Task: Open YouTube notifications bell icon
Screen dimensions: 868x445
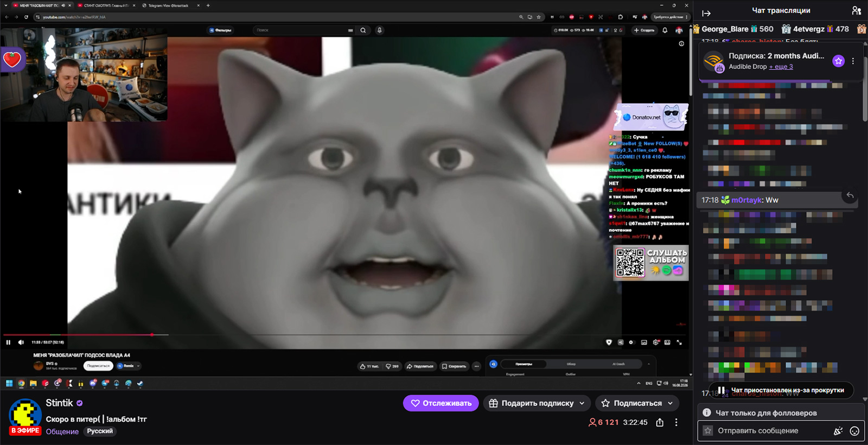Action: click(665, 30)
